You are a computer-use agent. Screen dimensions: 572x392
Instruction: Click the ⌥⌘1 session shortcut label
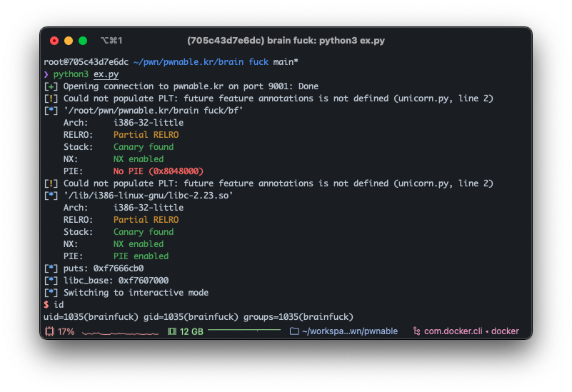[111, 41]
